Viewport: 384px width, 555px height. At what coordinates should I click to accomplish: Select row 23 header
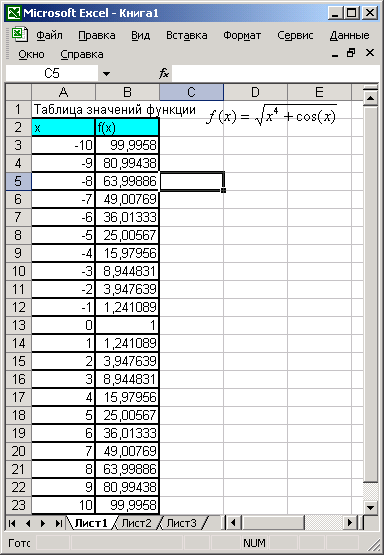[x=19, y=505]
